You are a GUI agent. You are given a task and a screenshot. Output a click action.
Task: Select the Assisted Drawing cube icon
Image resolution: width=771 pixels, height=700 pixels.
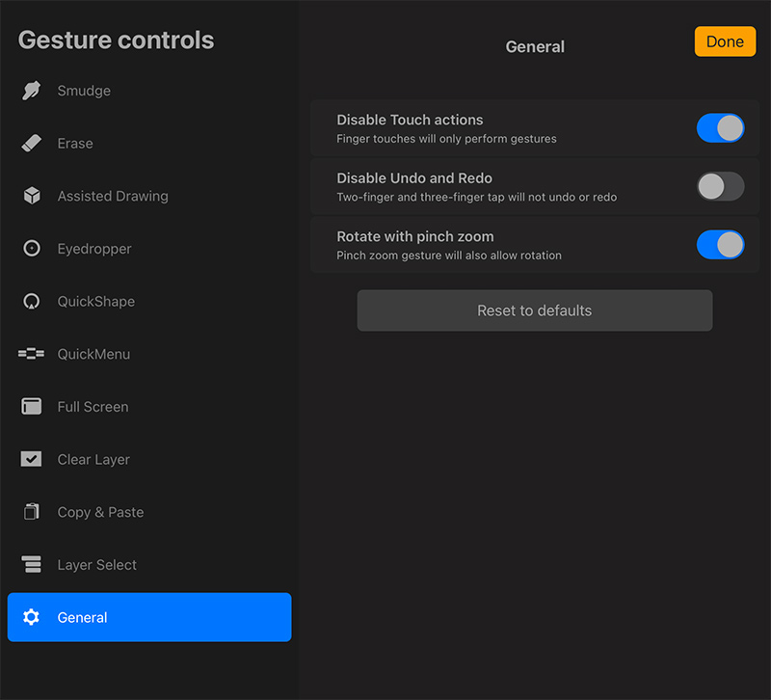click(x=32, y=196)
